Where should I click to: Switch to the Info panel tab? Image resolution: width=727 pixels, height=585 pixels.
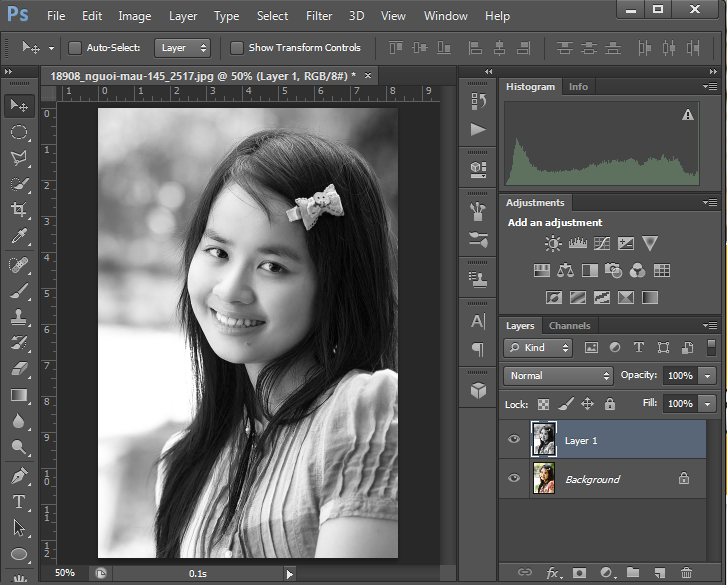(578, 87)
